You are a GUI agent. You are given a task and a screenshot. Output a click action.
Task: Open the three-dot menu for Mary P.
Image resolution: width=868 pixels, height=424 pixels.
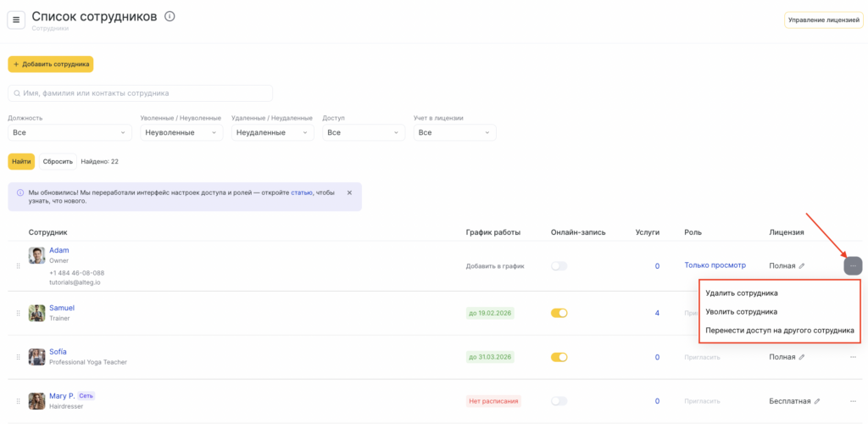tap(853, 401)
